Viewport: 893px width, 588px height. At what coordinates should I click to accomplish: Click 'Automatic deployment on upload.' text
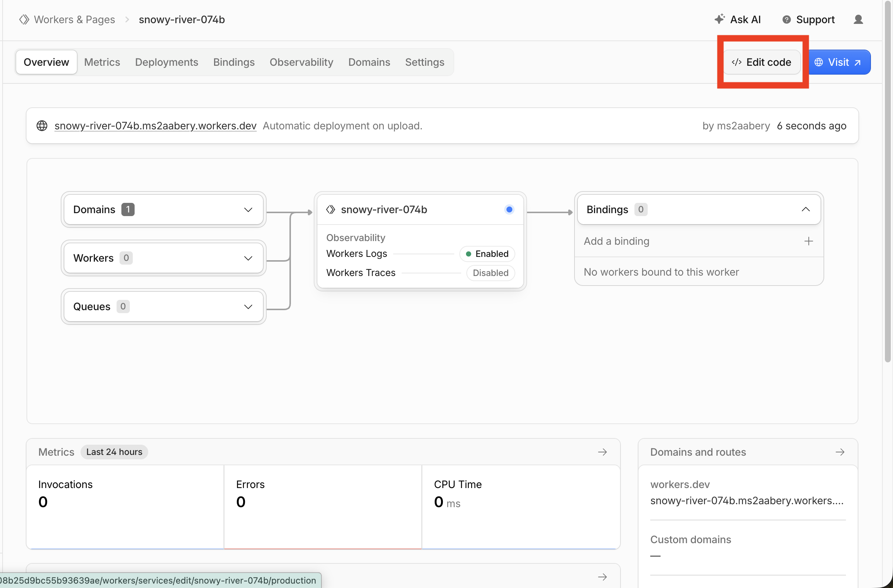[342, 126]
